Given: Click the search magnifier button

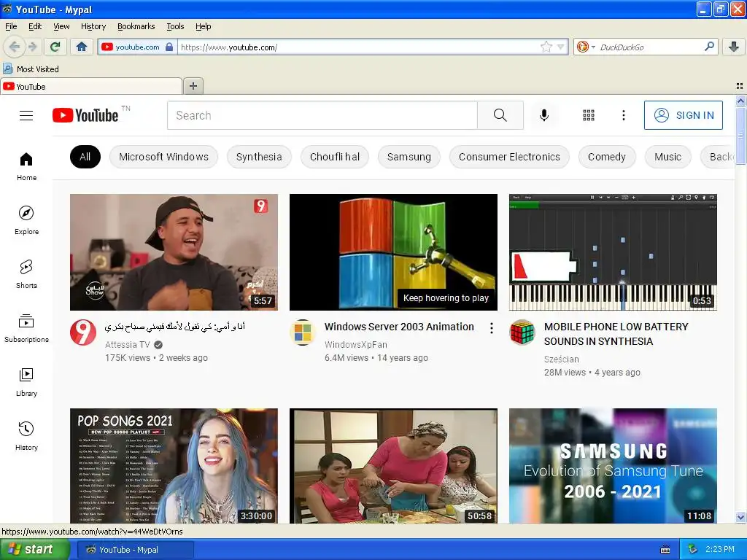Looking at the screenshot, I should 500,115.
